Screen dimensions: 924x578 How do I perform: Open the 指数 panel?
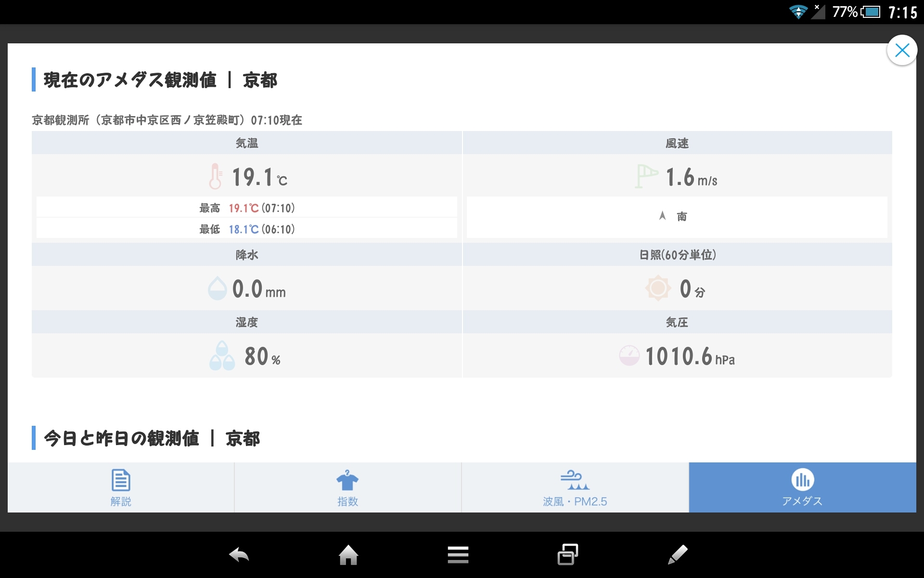pyautogui.click(x=346, y=486)
